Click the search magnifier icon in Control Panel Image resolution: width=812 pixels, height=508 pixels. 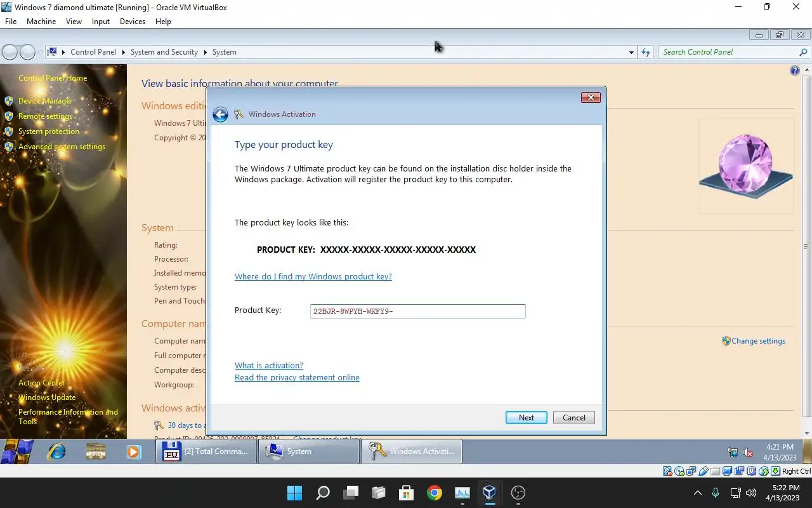803,52
